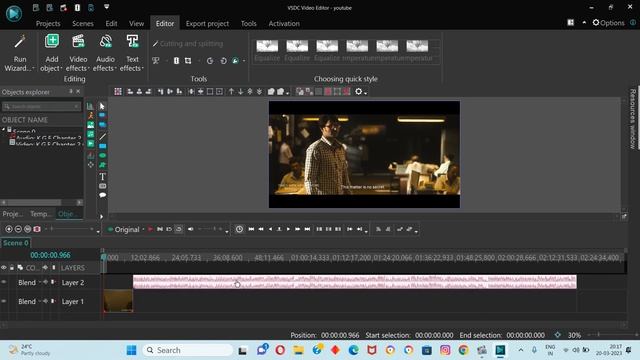Select the pink audio clip on Layer 2

point(355,282)
